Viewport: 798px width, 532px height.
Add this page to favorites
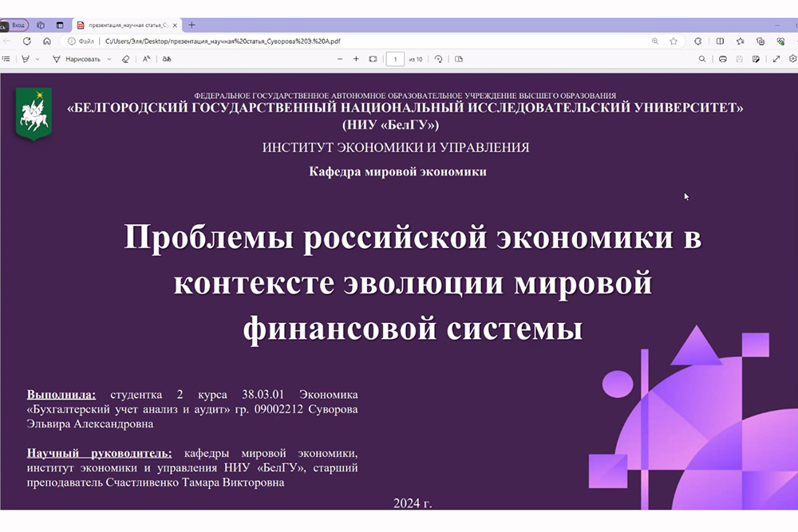(674, 41)
